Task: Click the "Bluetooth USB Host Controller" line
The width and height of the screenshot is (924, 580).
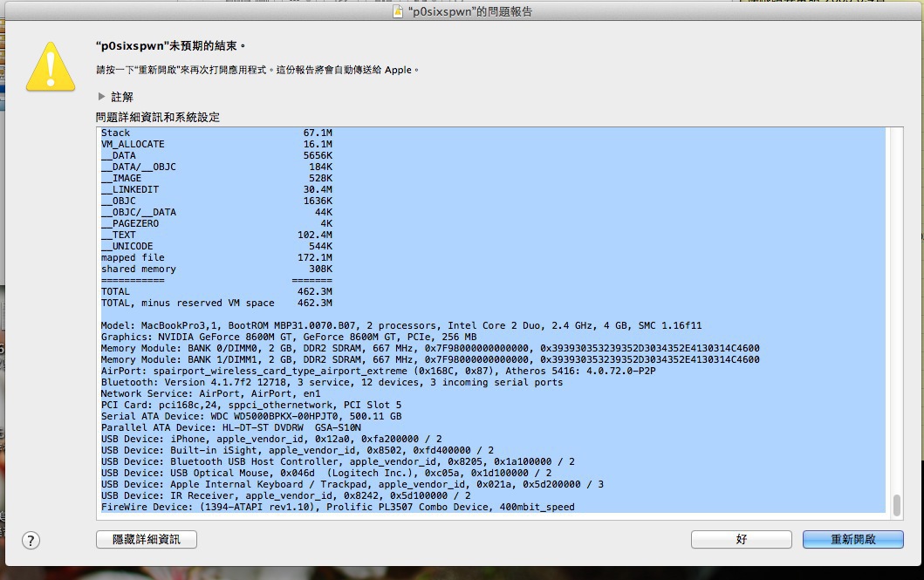Action: [338, 461]
